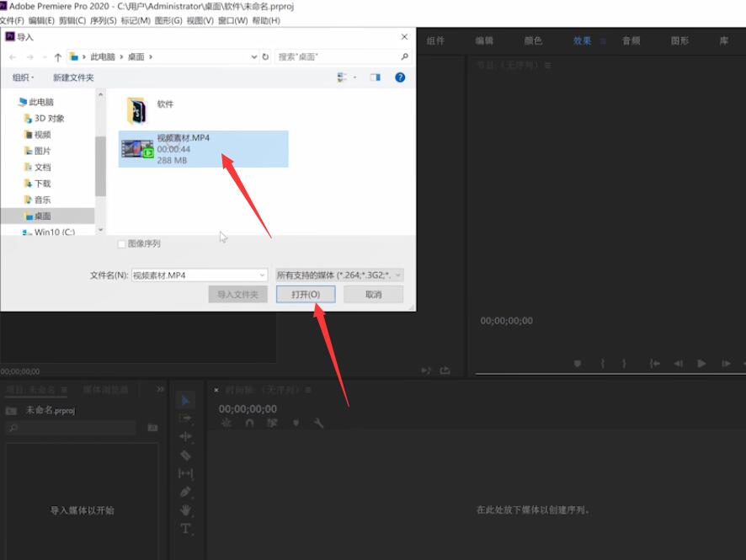
Task: Select the Type tool
Action: click(185, 529)
